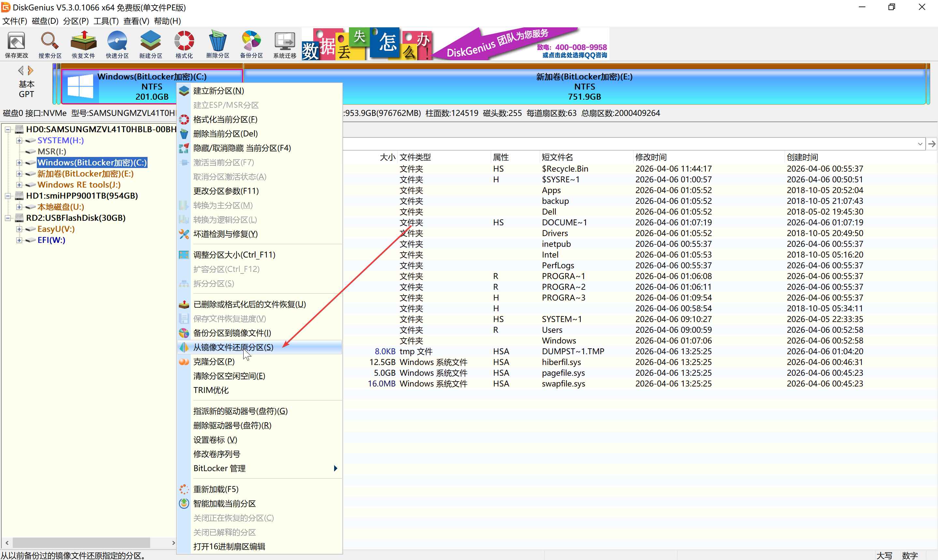Click the Save Changes (保存更改) toolbar icon
Viewport: 938px width, 560px height.
pos(16,41)
